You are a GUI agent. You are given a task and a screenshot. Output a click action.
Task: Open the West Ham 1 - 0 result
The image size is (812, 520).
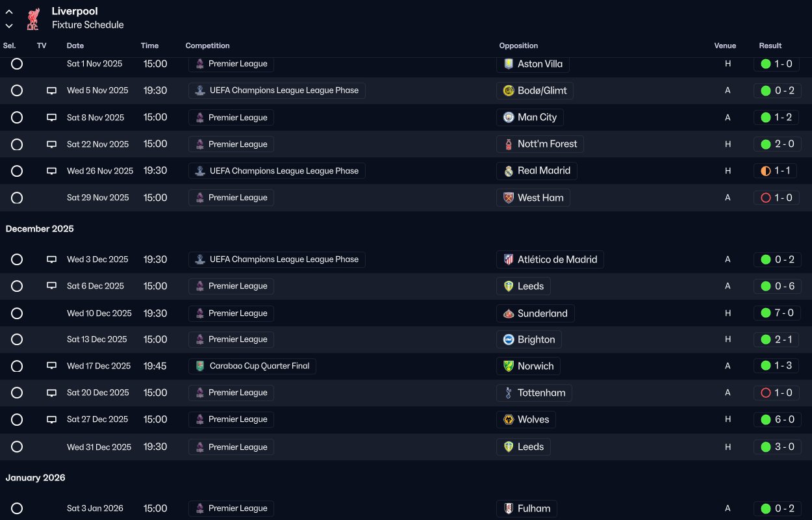[776, 198]
